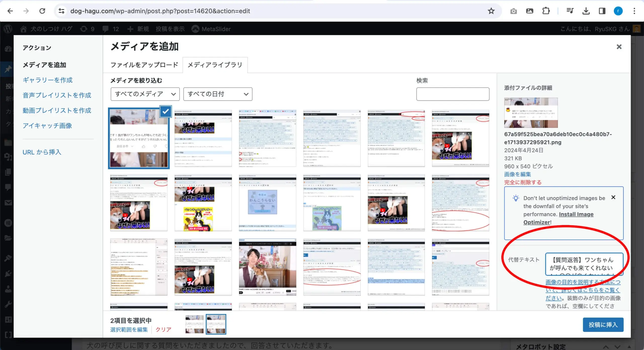644x350 pixels.
Task: Click the date text 2024年4月24日
Action: (x=524, y=150)
